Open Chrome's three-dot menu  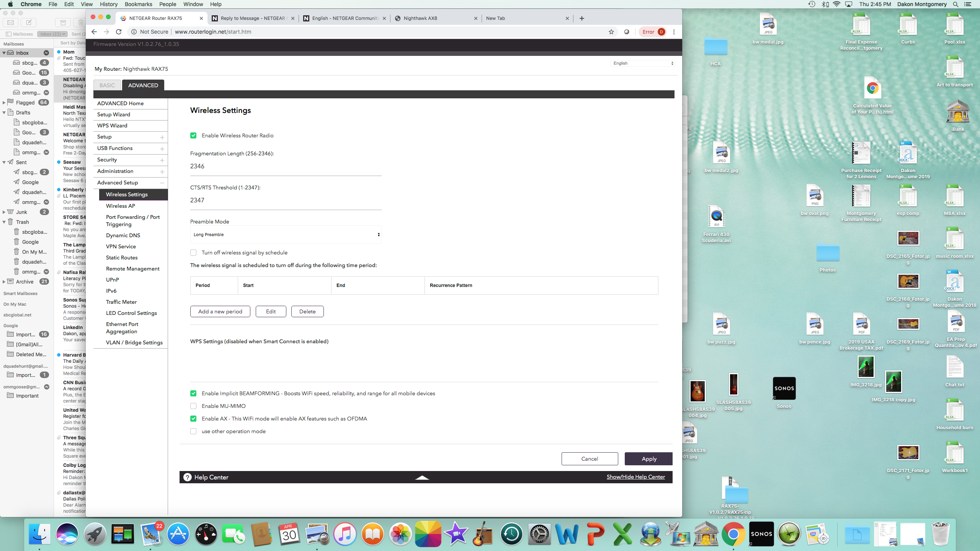point(674,32)
